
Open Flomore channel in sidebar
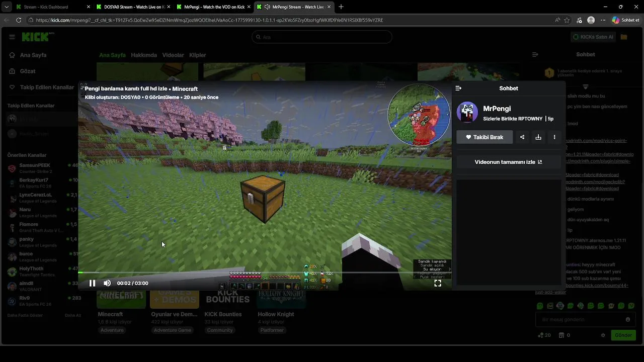43,227
